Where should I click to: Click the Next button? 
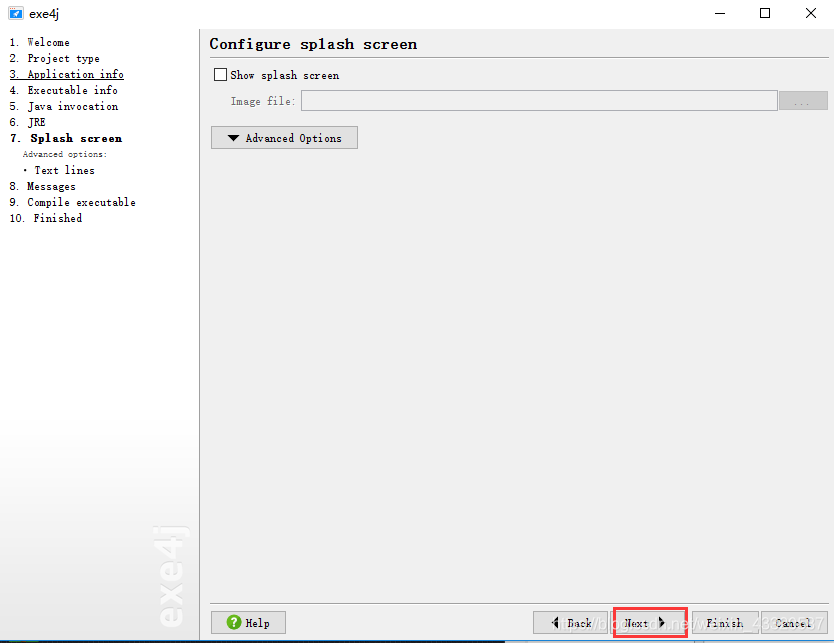(650, 622)
